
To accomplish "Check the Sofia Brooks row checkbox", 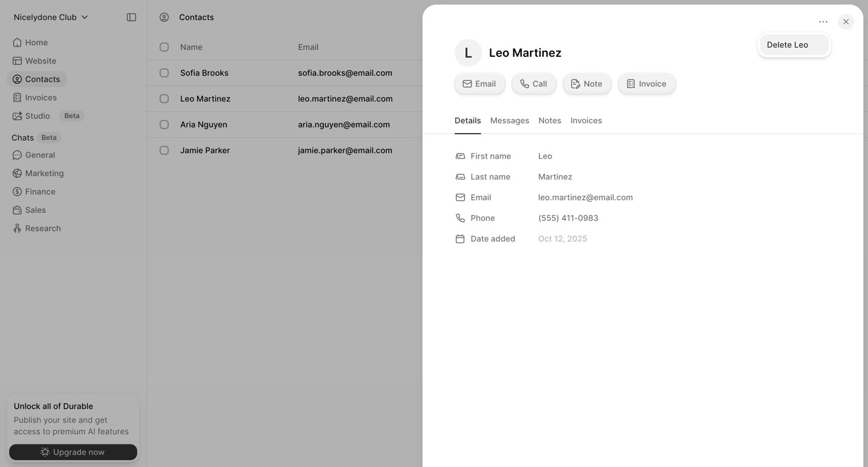I will coord(164,73).
